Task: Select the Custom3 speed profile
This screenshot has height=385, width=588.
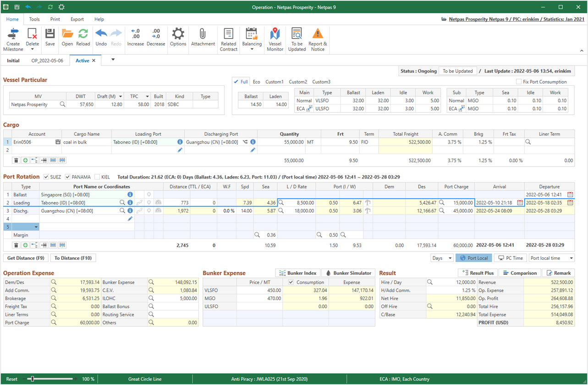Action: [321, 82]
